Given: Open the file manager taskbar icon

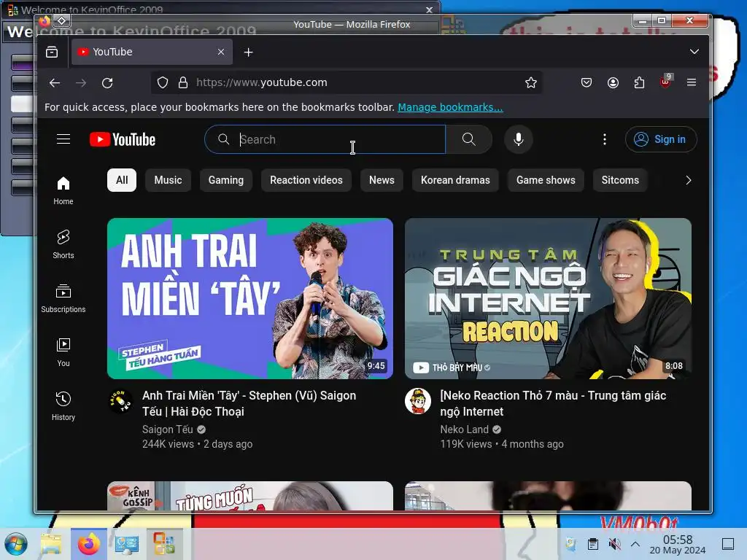Looking at the screenshot, I should coord(52,544).
